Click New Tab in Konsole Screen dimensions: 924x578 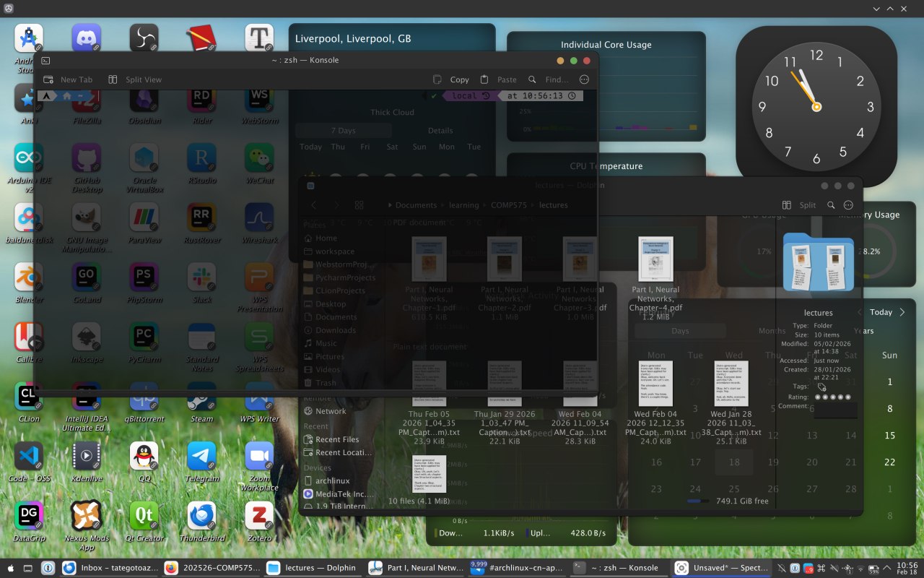click(x=69, y=79)
